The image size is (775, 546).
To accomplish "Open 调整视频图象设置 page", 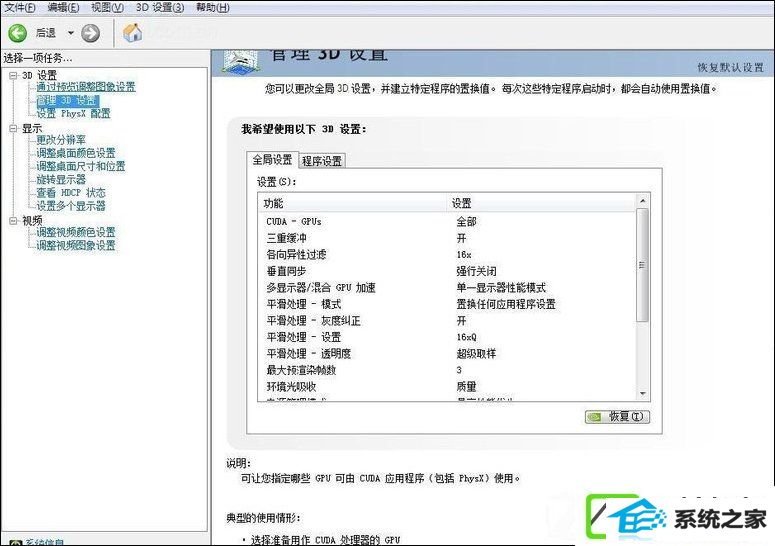I will coord(76,245).
